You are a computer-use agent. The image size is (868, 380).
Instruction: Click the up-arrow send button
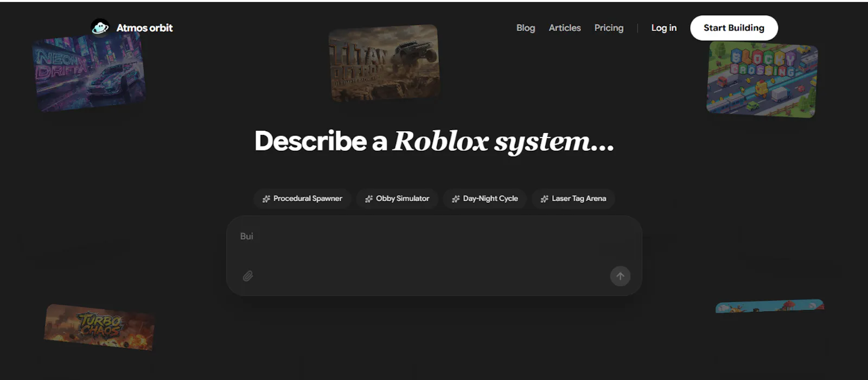[x=620, y=276]
